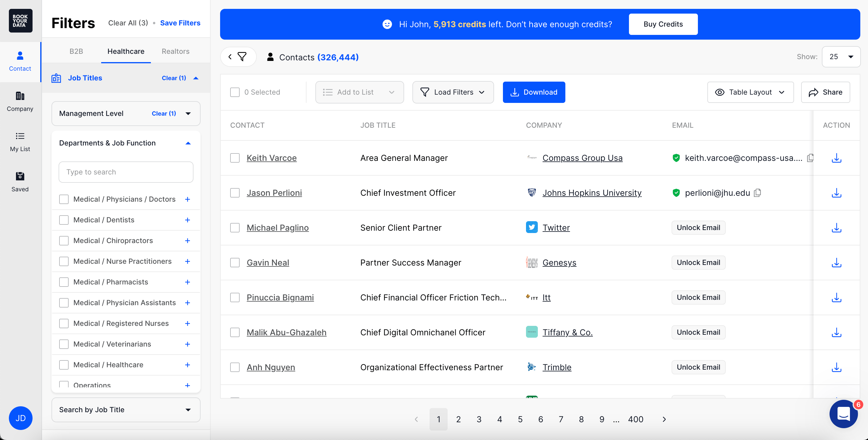Check the Medical / Pharmacists checkbox
This screenshot has width=868, height=440.
point(64,282)
